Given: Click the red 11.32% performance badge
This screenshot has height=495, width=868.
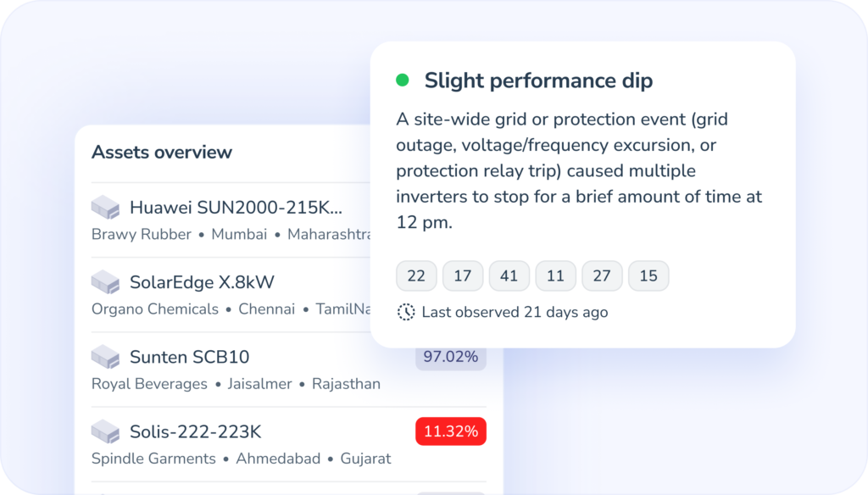Looking at the screenshot, I should click(x=450, y=431).
